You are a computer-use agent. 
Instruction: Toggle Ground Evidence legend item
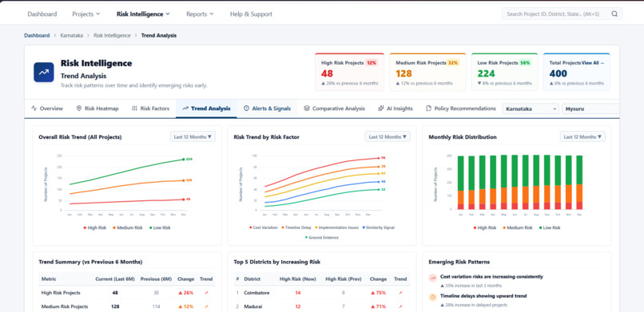click(322, 237)
